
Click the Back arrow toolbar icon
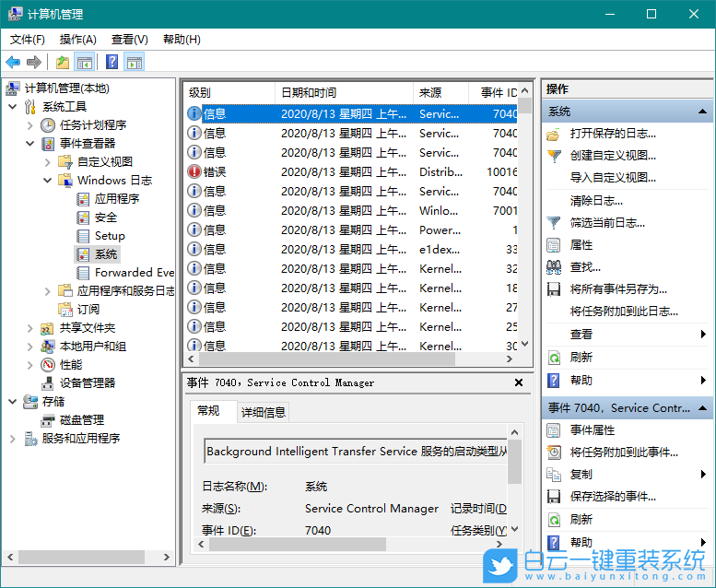pyautogui.click(x=13, y=62)
